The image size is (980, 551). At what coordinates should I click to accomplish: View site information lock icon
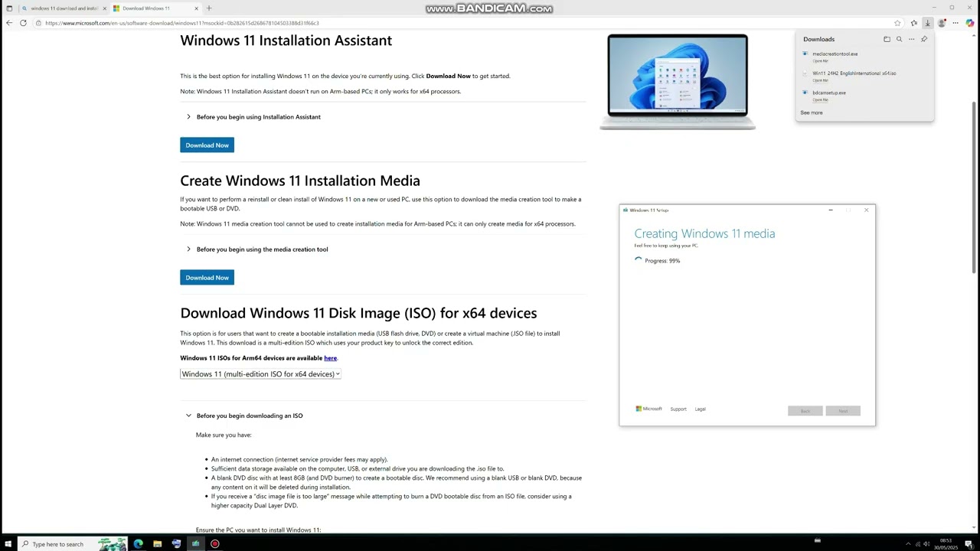coord(38,23)
